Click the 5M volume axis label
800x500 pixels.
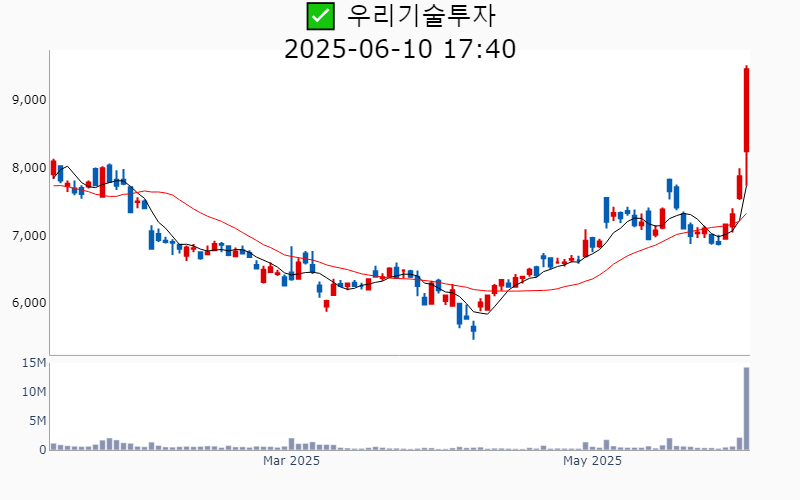click(x=38, y=421)
